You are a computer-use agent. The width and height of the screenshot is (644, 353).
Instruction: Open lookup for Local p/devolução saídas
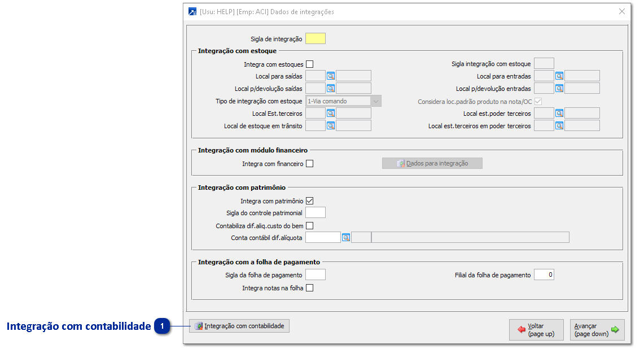click(x=331, y=88)
